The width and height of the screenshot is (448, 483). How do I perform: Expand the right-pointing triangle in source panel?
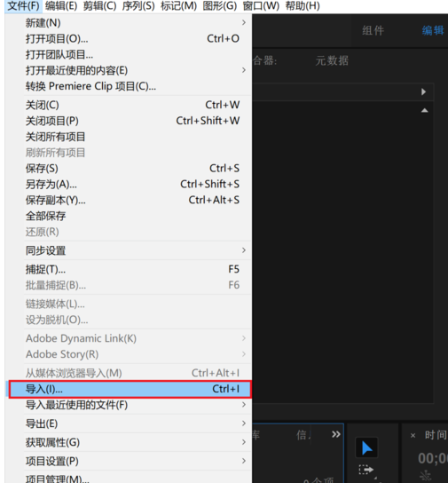point(424,91)
